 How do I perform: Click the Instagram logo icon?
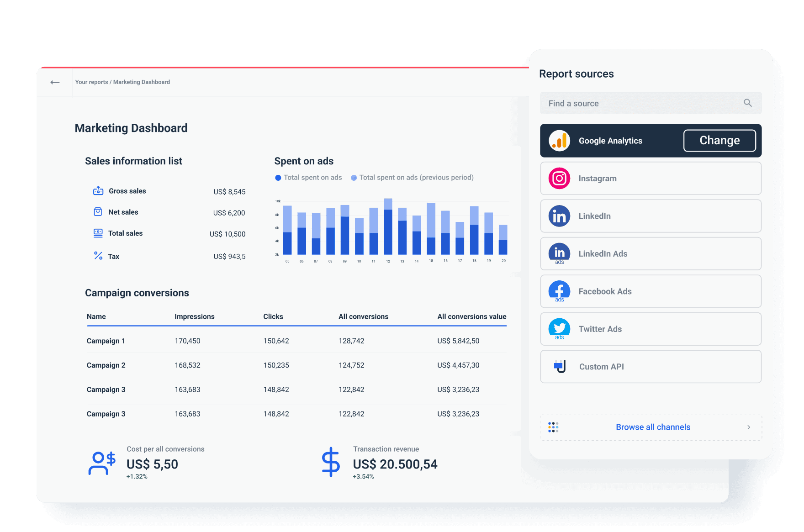559,179
